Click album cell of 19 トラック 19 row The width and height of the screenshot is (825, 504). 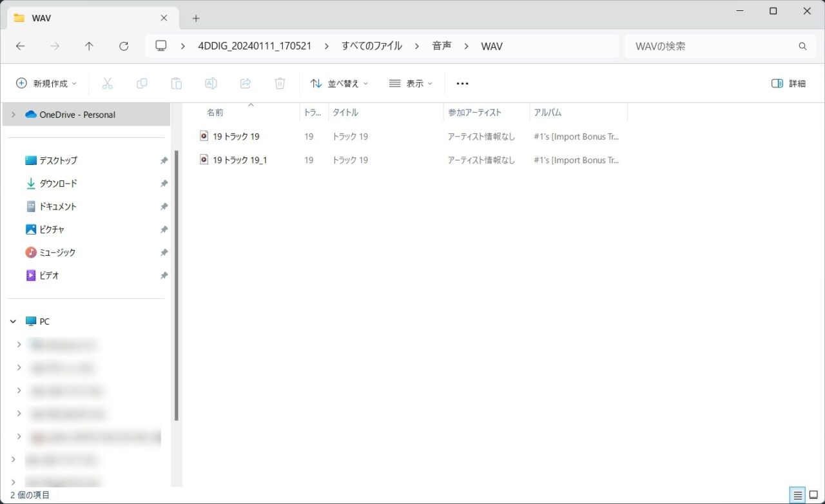(577, 137)
